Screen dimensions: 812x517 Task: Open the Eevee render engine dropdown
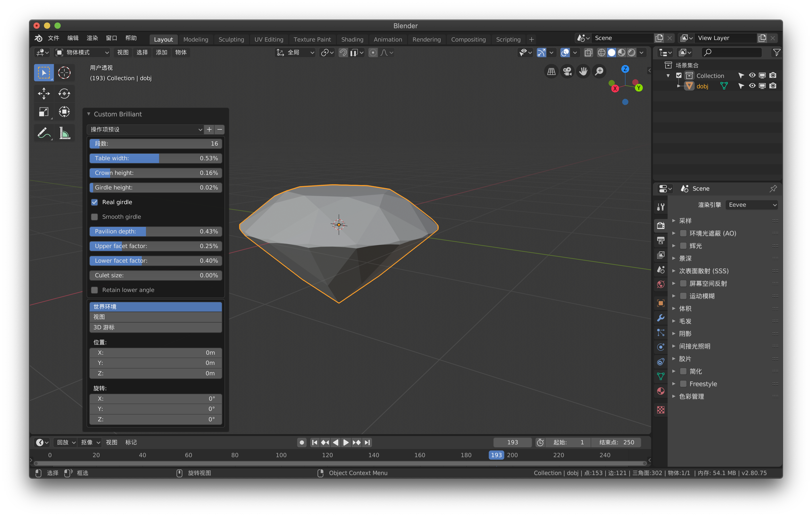[752, 205]
